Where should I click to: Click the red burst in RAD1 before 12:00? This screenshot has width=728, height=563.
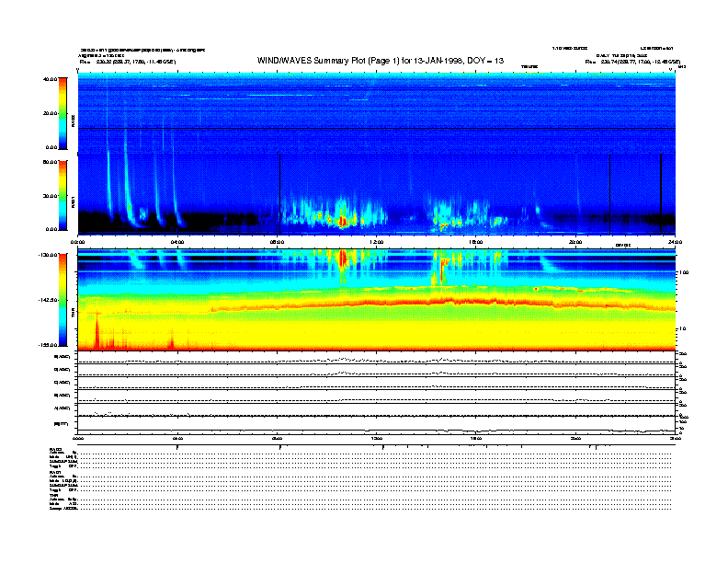343,222
